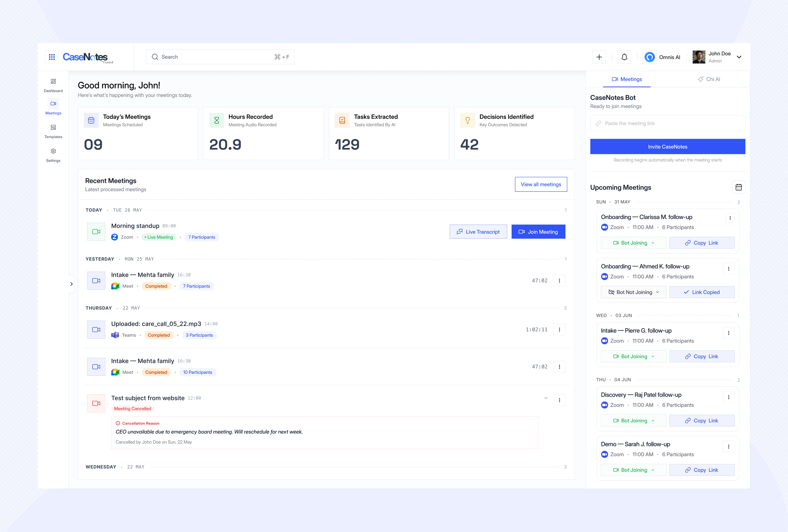Open more options for Sarah J. follow-up
788x532 pixels.
(729, 447)
